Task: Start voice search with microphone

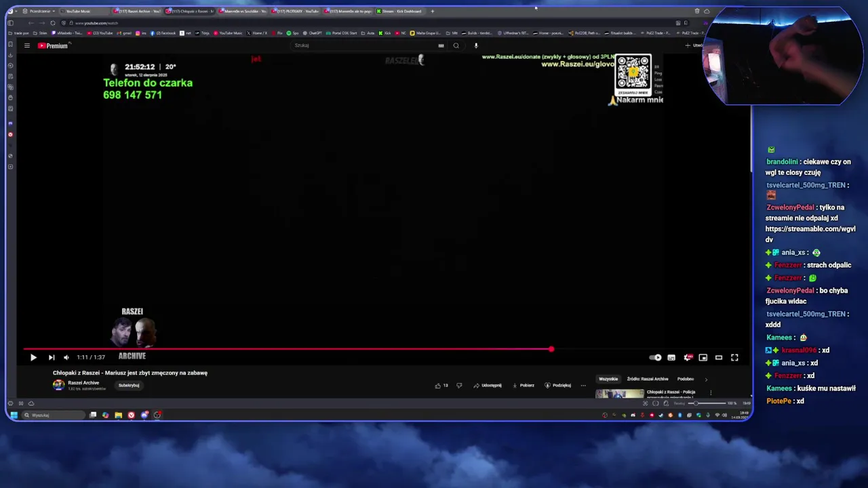Action: tap(476, 45)
